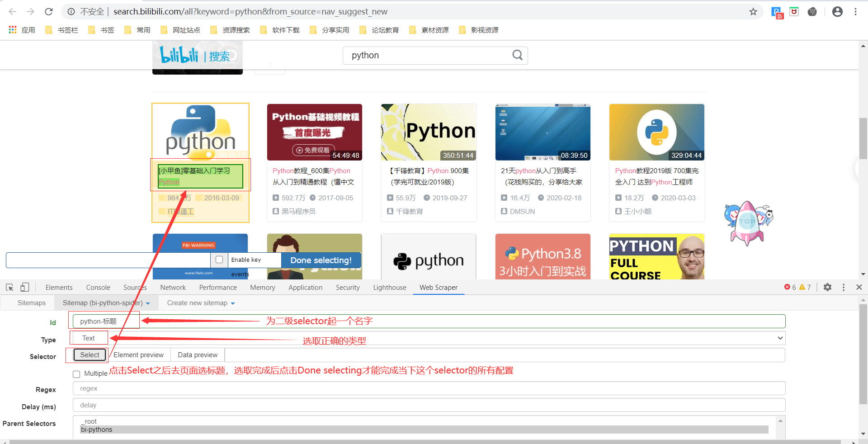Open Python3.8 3小时入门到实战 thumbnail
The width and height of the screenshot is (868, 444).
point(543,256)
